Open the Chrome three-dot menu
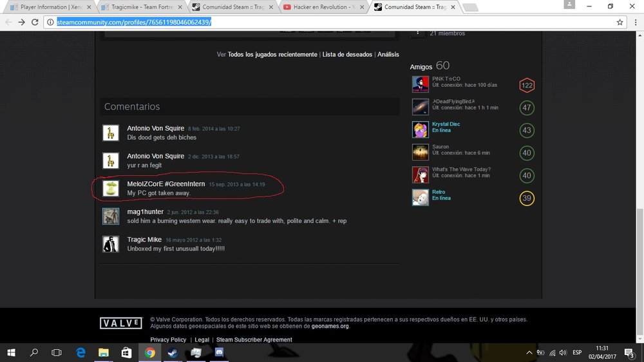Image resolution: width=644 pixels, height=362 pixels. pyautogui.click(x=636, y=22)
